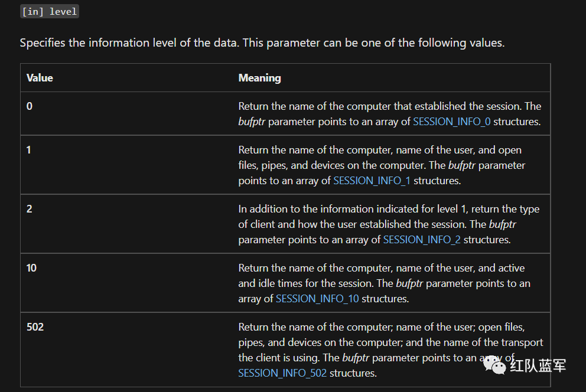This screenshot has width=586, height=392.
Task: Click italic bufptr in the level 0 row
Action: [252, 122]
